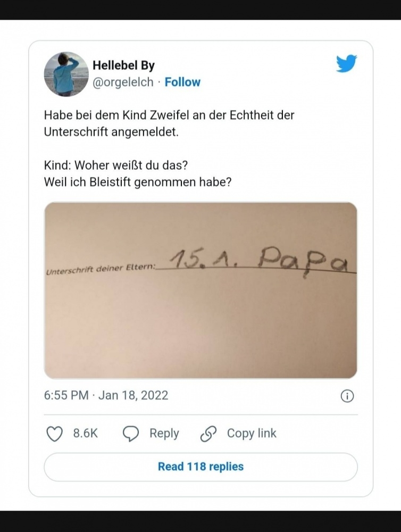
Task: Open the Twitter info circle icon
Action: click(347, 396)
